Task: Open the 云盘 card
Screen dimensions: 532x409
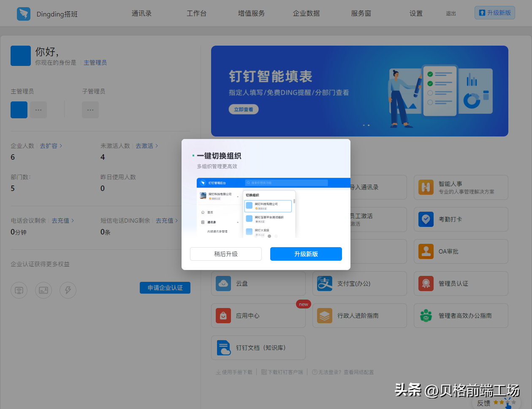Action: (258, 284)
